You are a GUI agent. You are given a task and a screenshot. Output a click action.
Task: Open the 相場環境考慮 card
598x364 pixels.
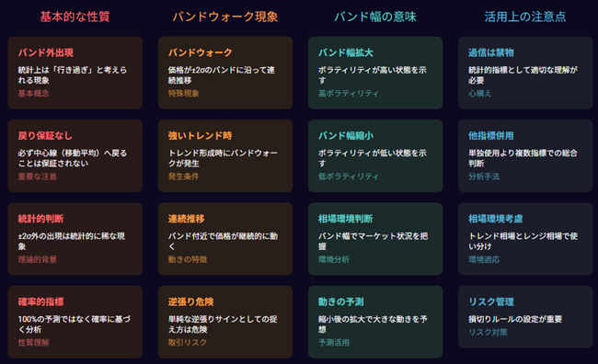click(525, 239)
